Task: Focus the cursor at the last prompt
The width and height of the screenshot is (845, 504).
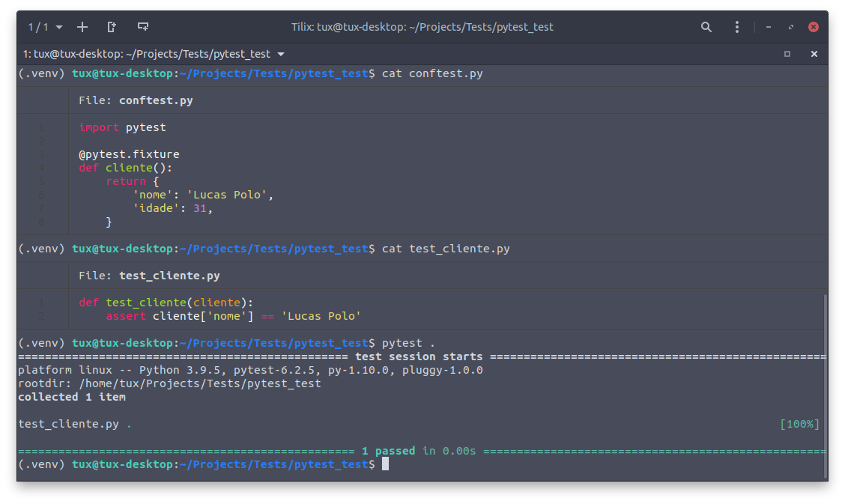Action: 385,464
